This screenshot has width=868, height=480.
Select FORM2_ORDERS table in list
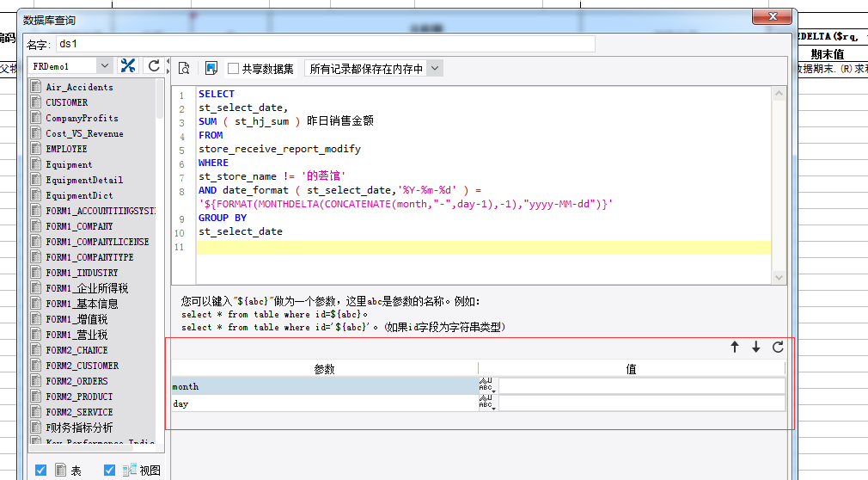tap(76, 381)
